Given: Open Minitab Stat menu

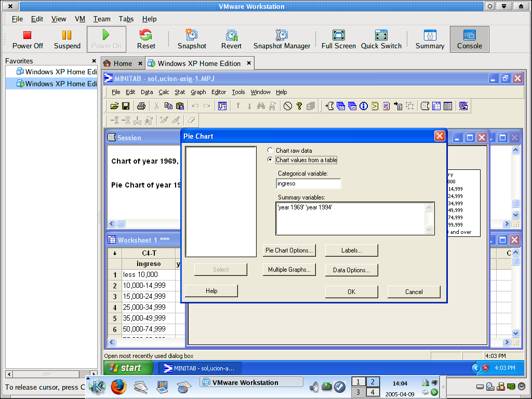Looking at the screenshot, I should (180, 92).
